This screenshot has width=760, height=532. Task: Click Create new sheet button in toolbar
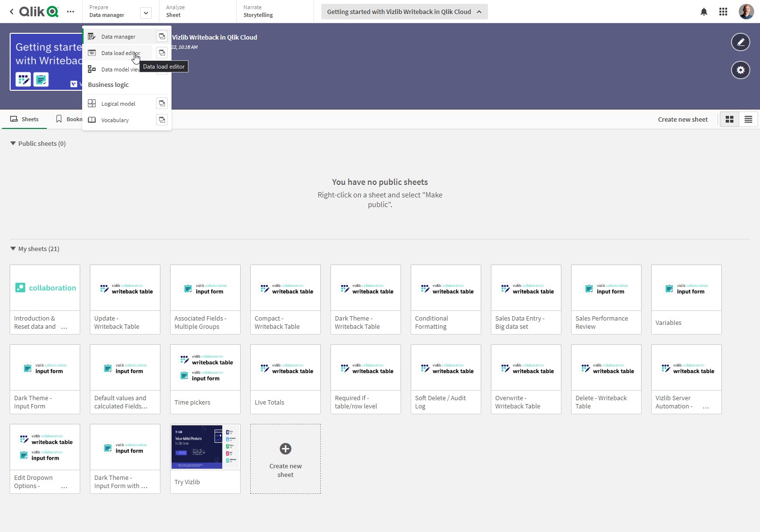683,119
